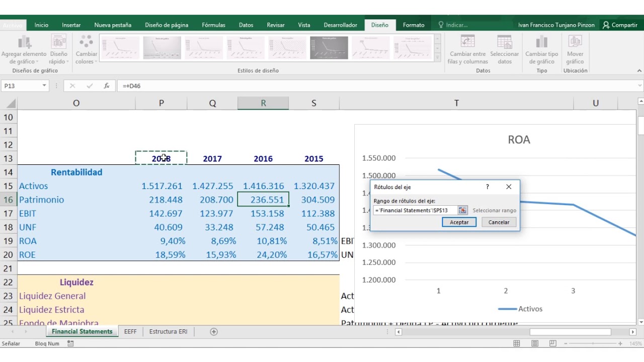
Task: Switch to the Fórmulas ribbon tab
Action: tap(214, 25)
